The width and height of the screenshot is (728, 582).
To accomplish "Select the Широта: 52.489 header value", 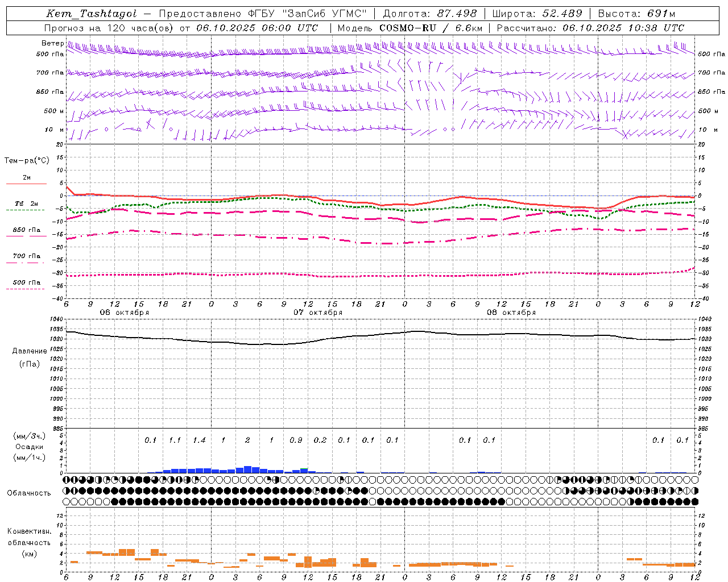I will click(x=537, y=14).
